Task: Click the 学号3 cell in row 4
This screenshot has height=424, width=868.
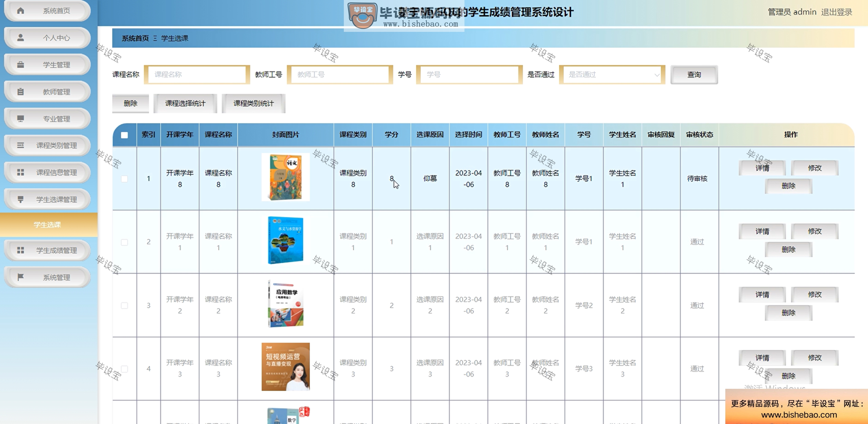Action: point(584,369)
